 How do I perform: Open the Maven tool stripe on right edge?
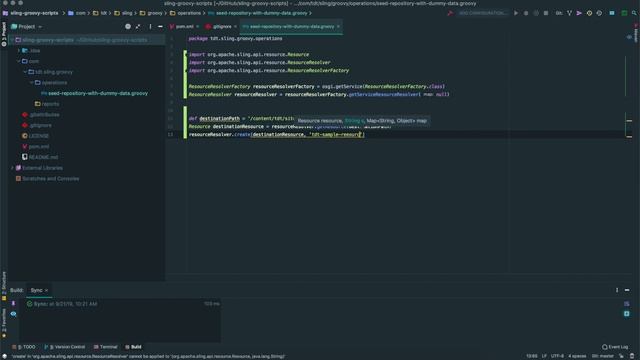tap(636, 34)
